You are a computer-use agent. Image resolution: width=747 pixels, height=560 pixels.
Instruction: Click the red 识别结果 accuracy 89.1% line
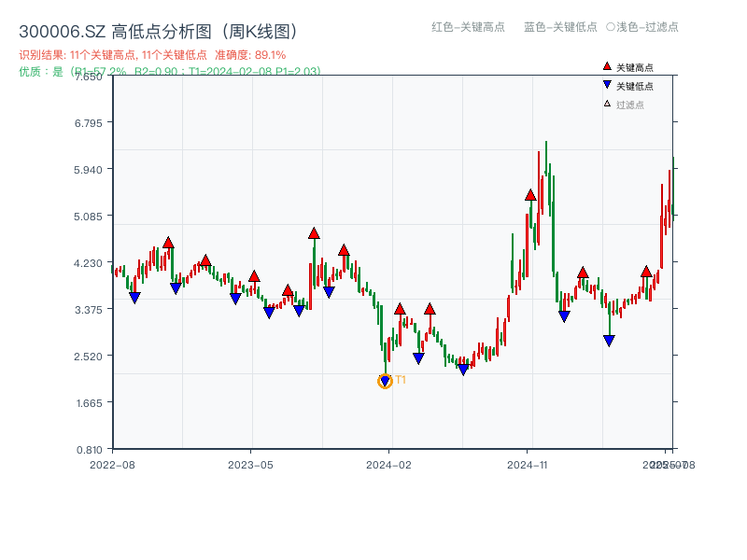tap(152, 55)
